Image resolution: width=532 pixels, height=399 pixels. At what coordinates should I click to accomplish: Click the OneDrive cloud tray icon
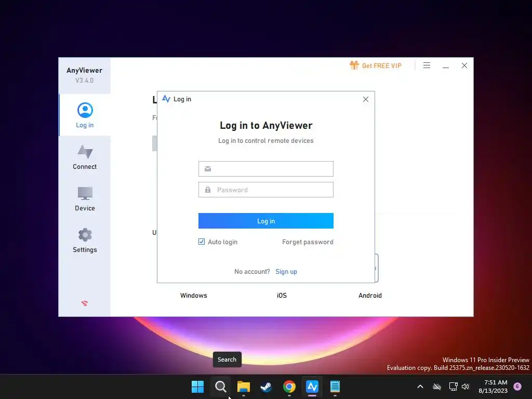(437, 387)
